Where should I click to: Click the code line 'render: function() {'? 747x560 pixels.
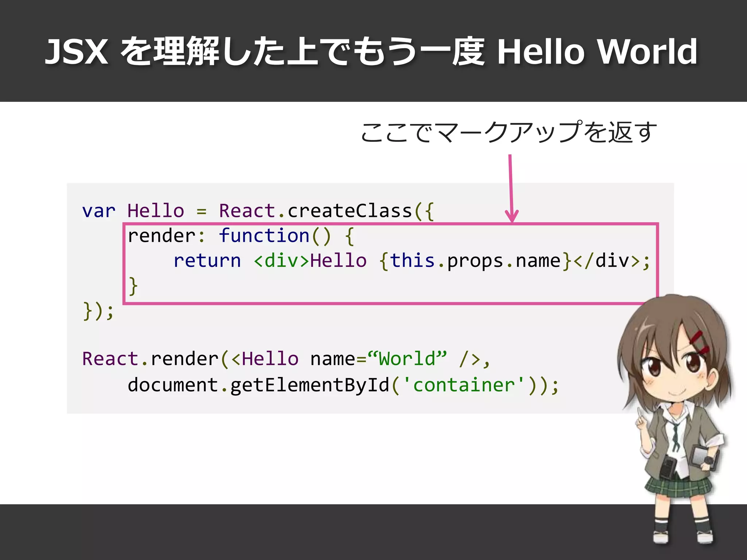pos(241,236)
